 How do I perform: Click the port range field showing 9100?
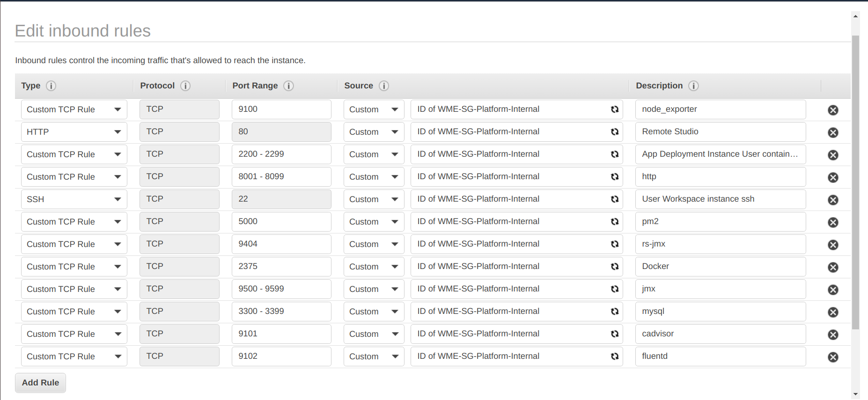pos(281,109)
